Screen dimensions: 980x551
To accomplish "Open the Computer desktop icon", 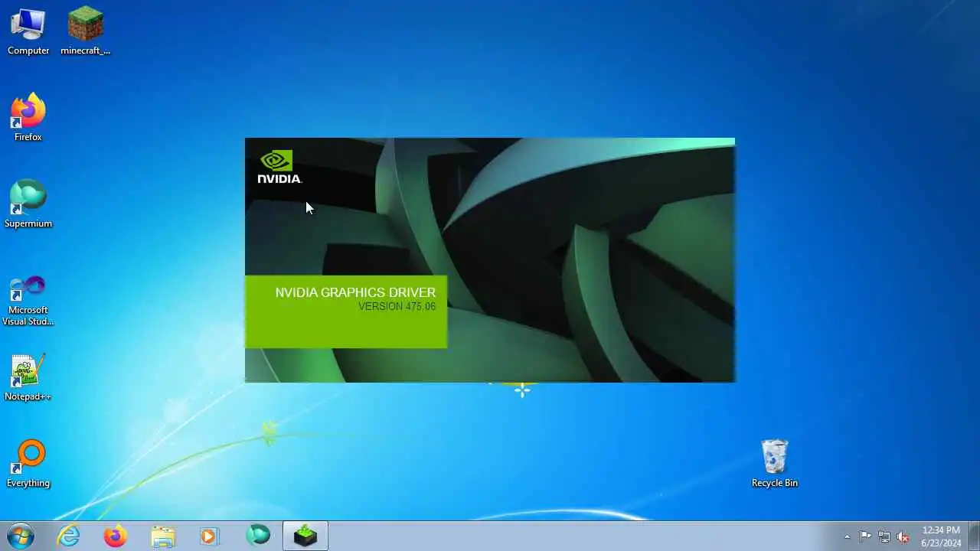I will 28,32.
